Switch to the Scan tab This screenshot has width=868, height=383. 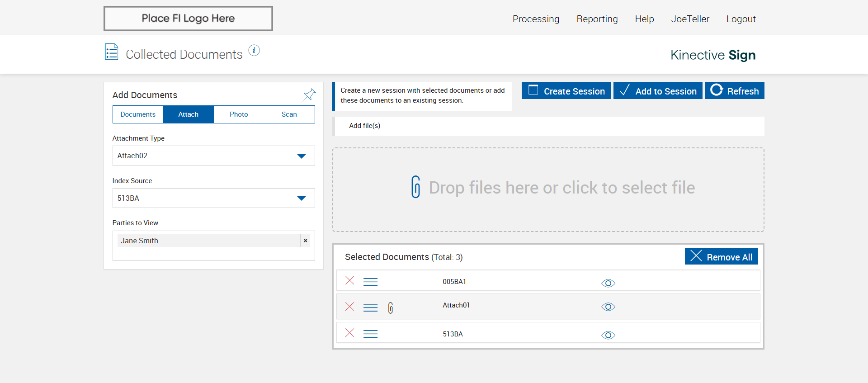[289, 114]
